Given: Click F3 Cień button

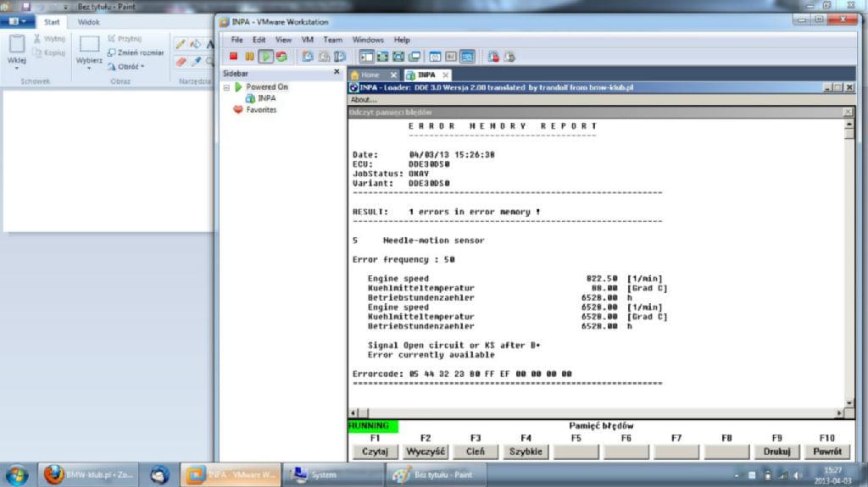Looking at the screenshot, I should pos(476,451).
